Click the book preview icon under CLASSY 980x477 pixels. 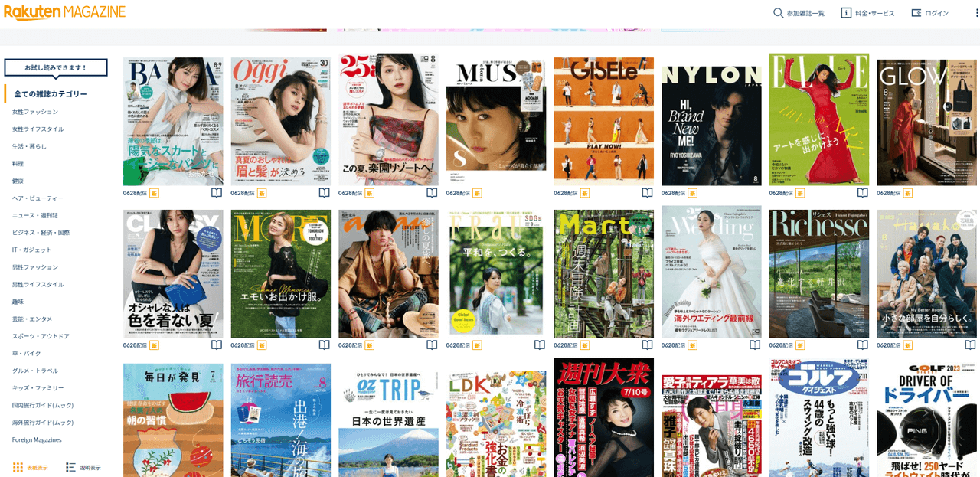click(217, 345)
